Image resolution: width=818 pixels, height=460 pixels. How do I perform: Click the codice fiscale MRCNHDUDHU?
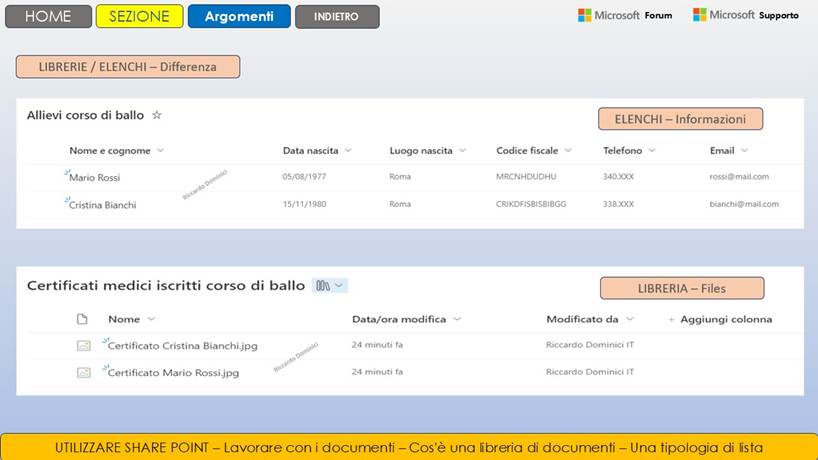[x=526, y=176]
